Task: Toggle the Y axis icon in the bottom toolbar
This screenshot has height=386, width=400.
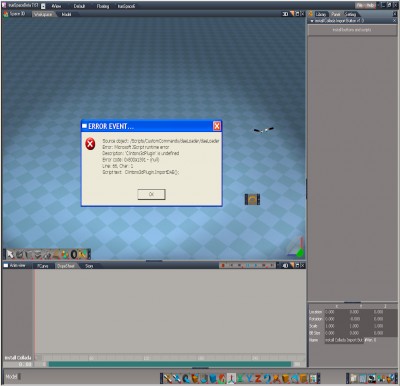Action: click(x=249, y=378)
